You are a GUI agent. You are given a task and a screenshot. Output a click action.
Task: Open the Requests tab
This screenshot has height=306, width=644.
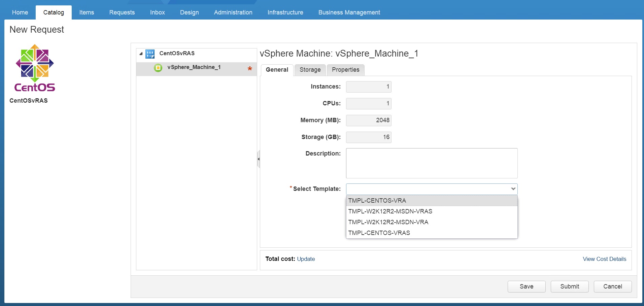coord(122,12)
